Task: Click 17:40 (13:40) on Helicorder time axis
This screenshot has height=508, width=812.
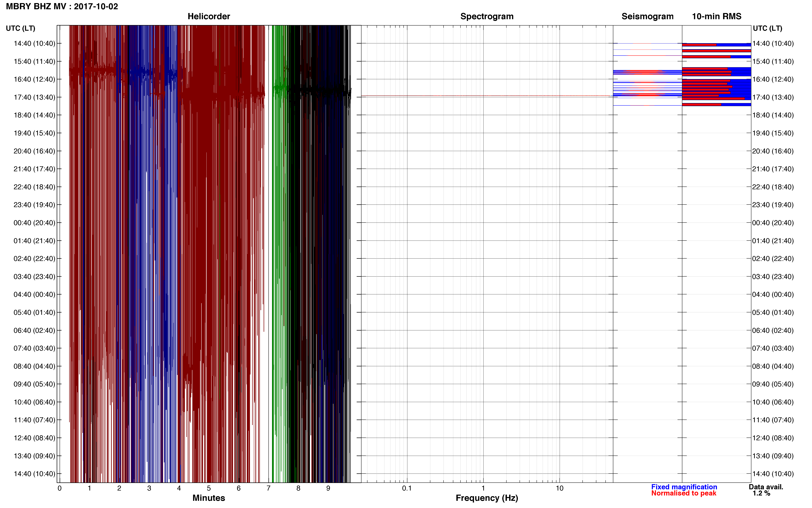Action: coord(34,97)
